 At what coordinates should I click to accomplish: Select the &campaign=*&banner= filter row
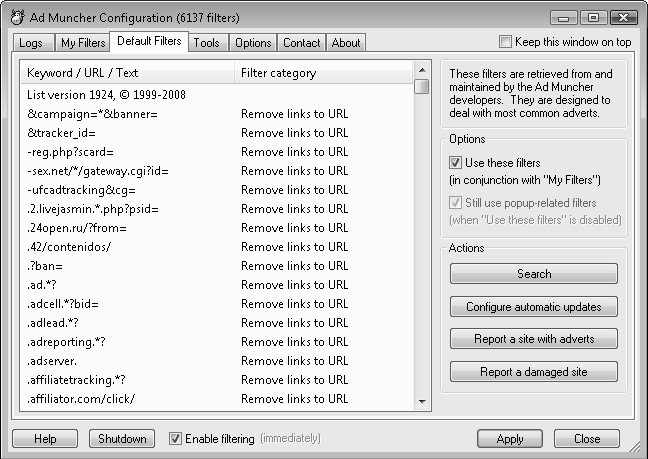[x=217, y=114]
